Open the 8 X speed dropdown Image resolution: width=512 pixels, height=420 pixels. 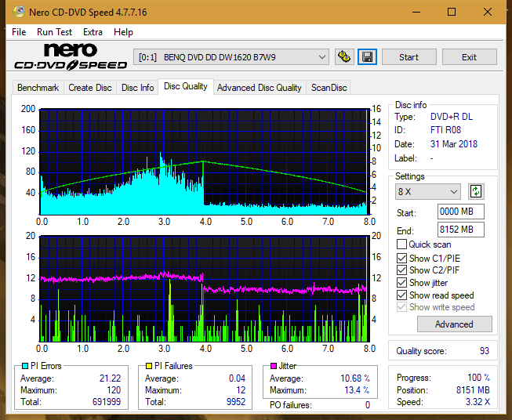point(428,191)
